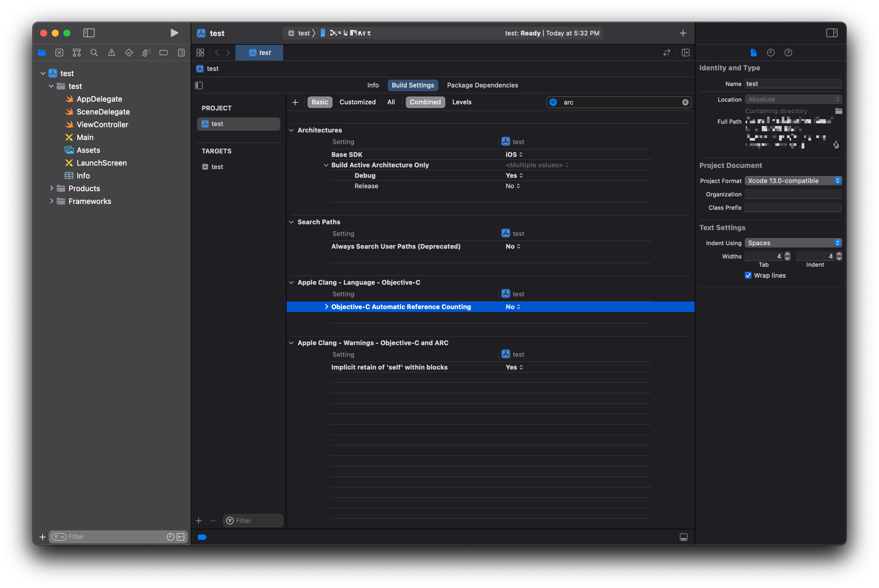Open the Find navigator magnifier icon
This screenshot has height=588, width=879.
(94, 53)
